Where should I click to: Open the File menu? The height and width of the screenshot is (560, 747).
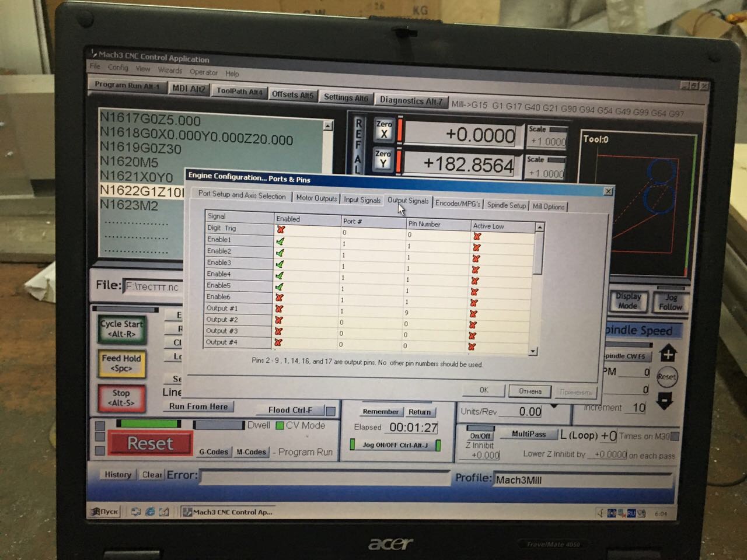coord(95,66)
